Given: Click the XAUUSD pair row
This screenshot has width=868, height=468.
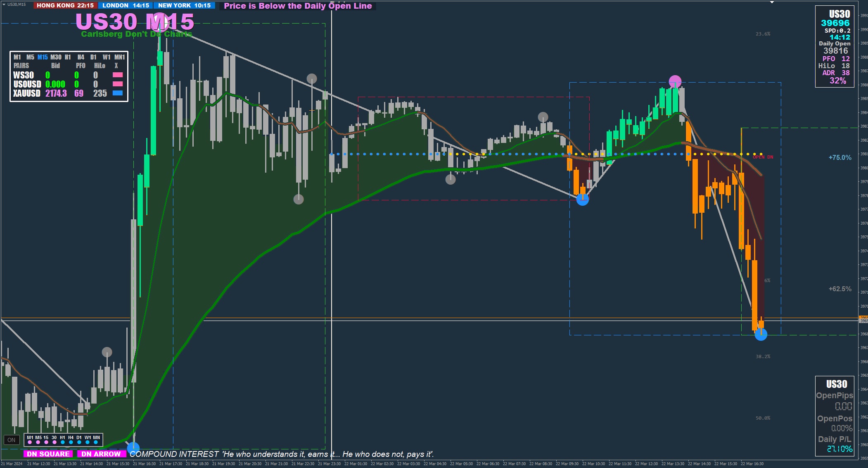Looking at the screenshot, I should (x=27, y=93).
